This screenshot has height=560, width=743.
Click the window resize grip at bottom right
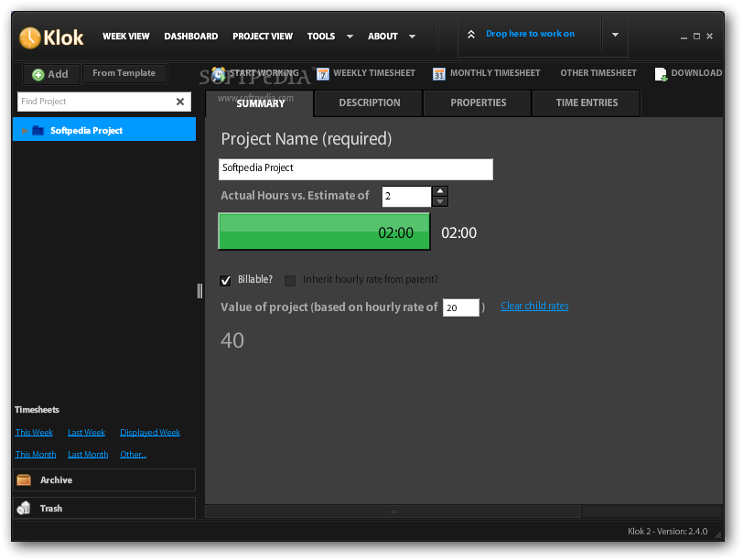pos(718,534)
